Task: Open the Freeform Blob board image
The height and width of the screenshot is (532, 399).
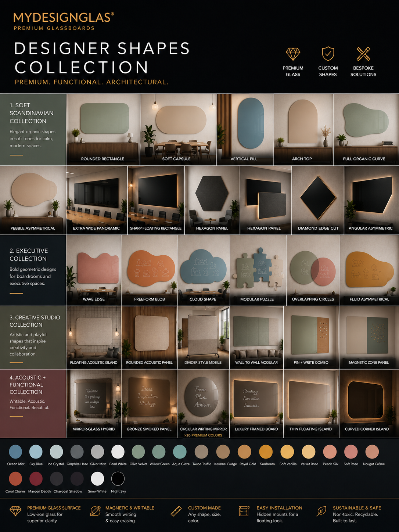Action: [x=149, y=270]
